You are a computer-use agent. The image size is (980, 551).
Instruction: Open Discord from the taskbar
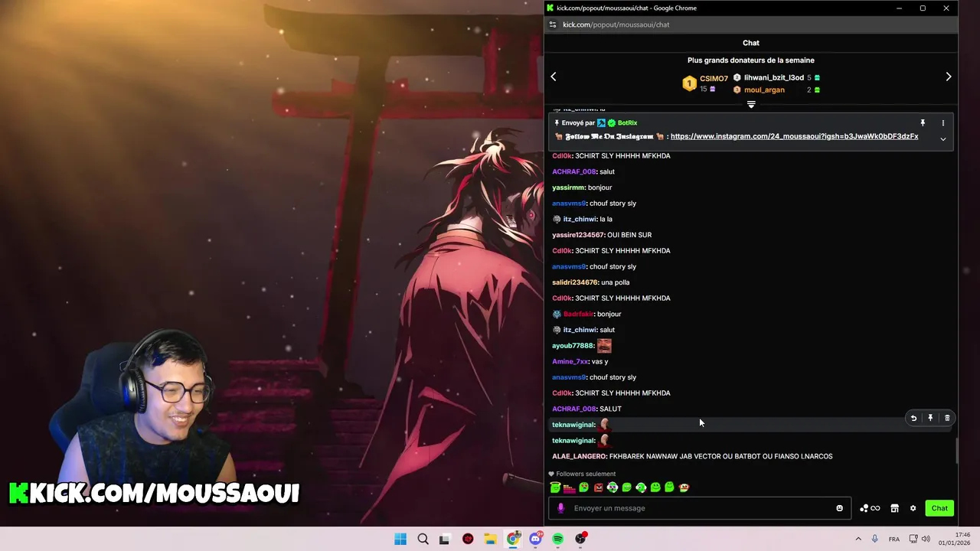coord(535,539)
